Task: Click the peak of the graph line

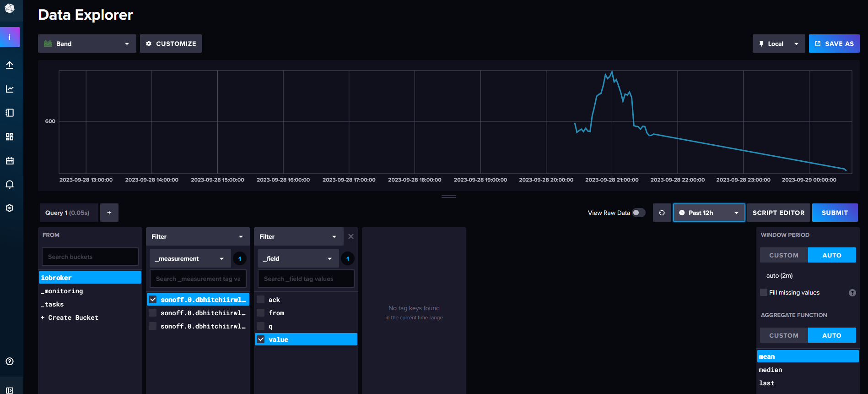Action: [612, 71]
